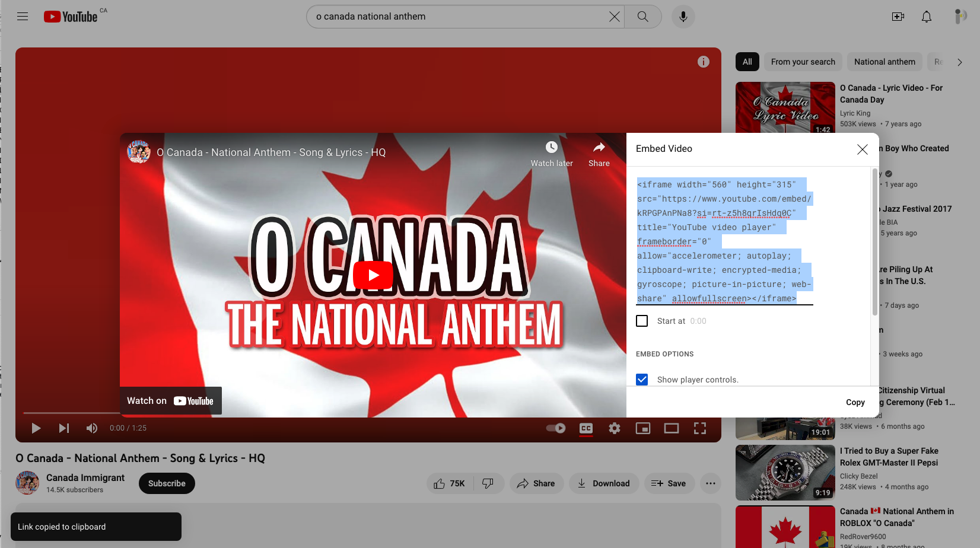This screenshot has height=548, width=980.
Task: Click the embed iframe code field
Action: [724, 241]
